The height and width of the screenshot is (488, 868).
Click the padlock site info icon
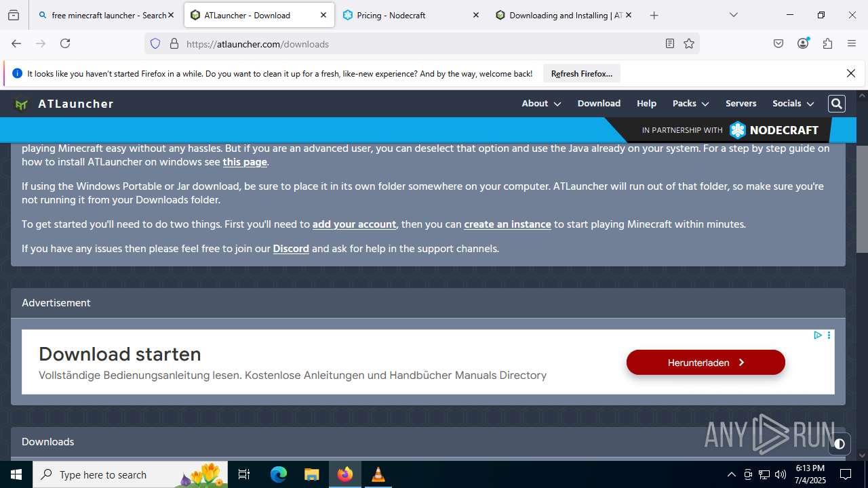coord(174,43)
